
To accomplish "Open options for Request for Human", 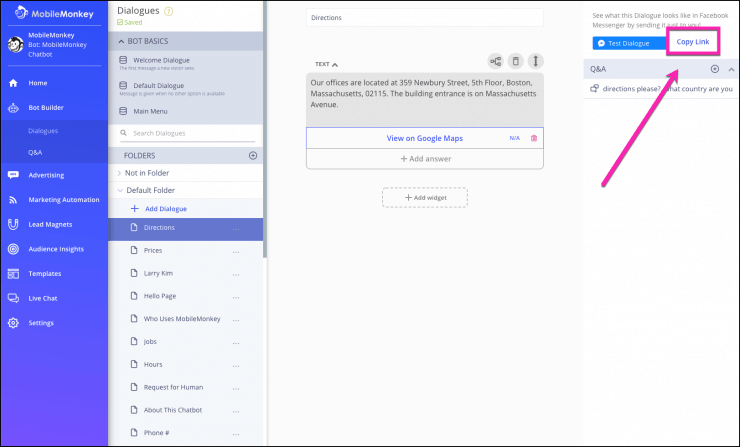I will (x=236, y=388).
